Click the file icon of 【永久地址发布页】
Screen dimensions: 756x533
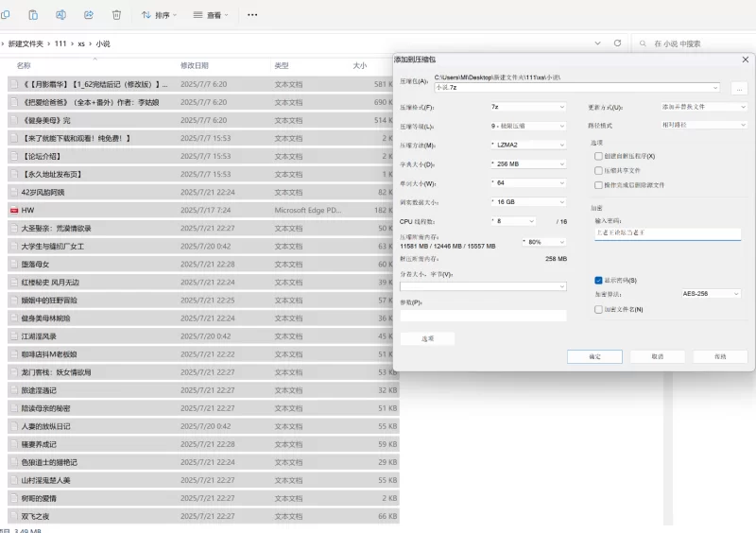click(x=14, y=174)
